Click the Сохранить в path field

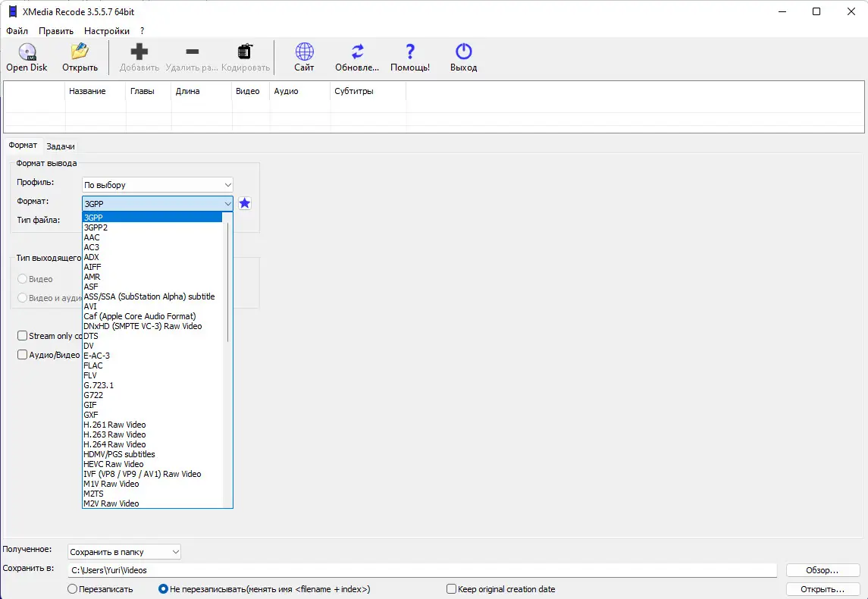click(x=422, y=570)
